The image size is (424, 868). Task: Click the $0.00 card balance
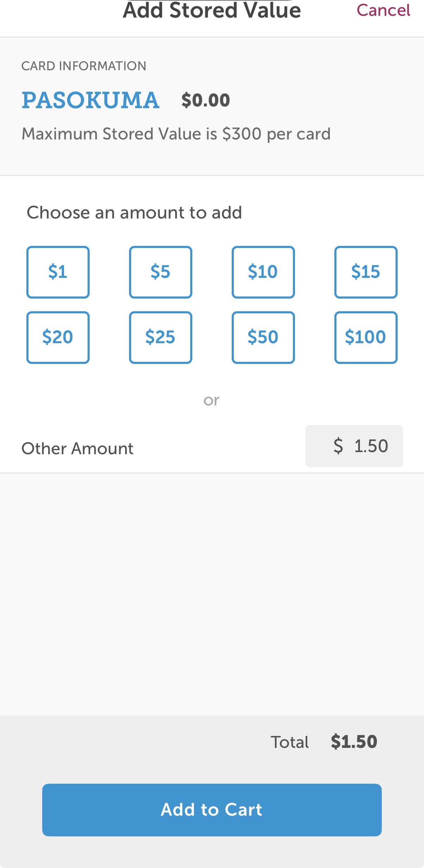click(x=206, y=100)
